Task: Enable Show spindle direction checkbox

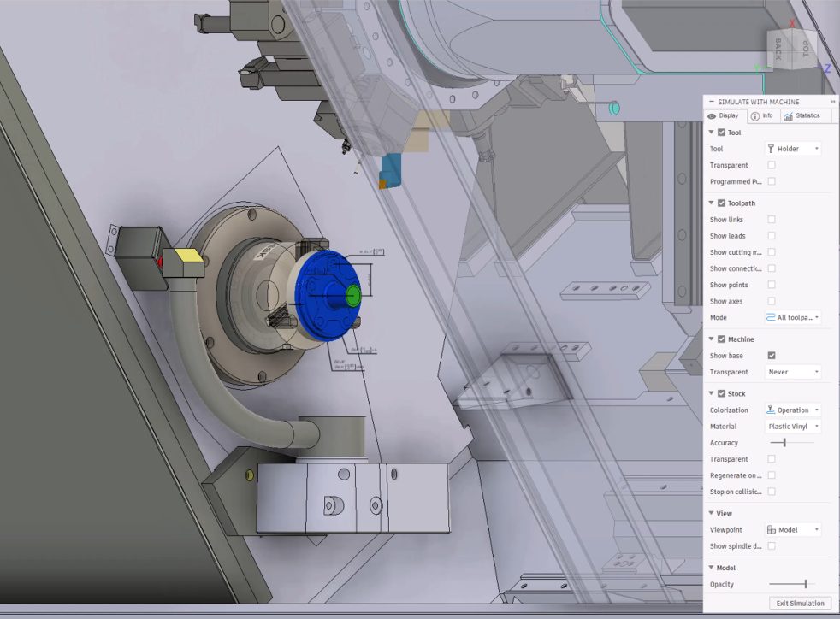Action: click(x=772, y=545)
